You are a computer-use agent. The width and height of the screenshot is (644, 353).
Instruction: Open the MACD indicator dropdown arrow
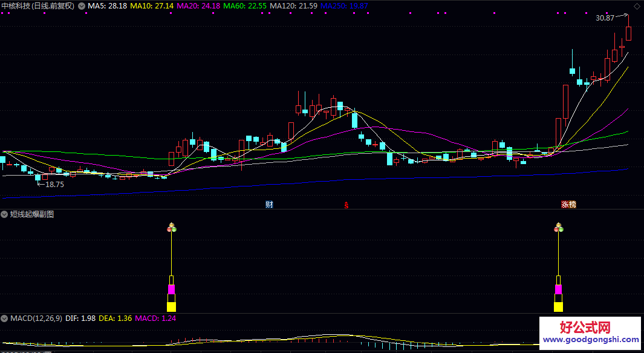coord(5,318)
